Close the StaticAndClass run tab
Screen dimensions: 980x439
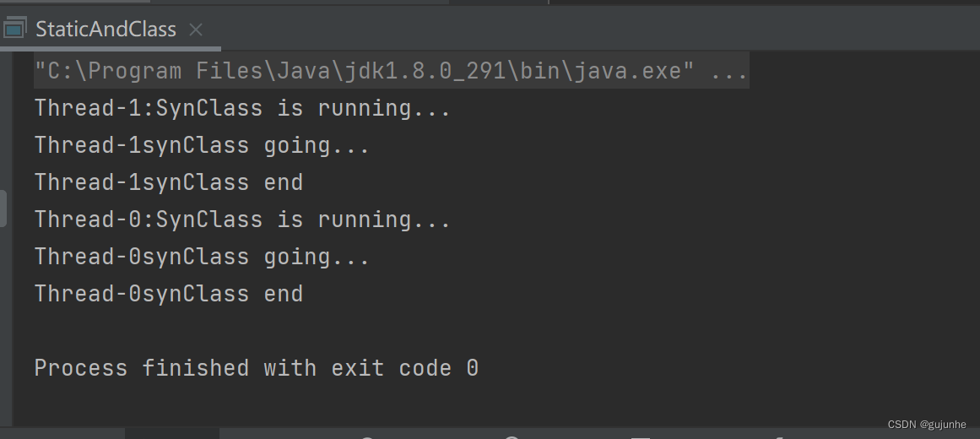coord(196,30)
